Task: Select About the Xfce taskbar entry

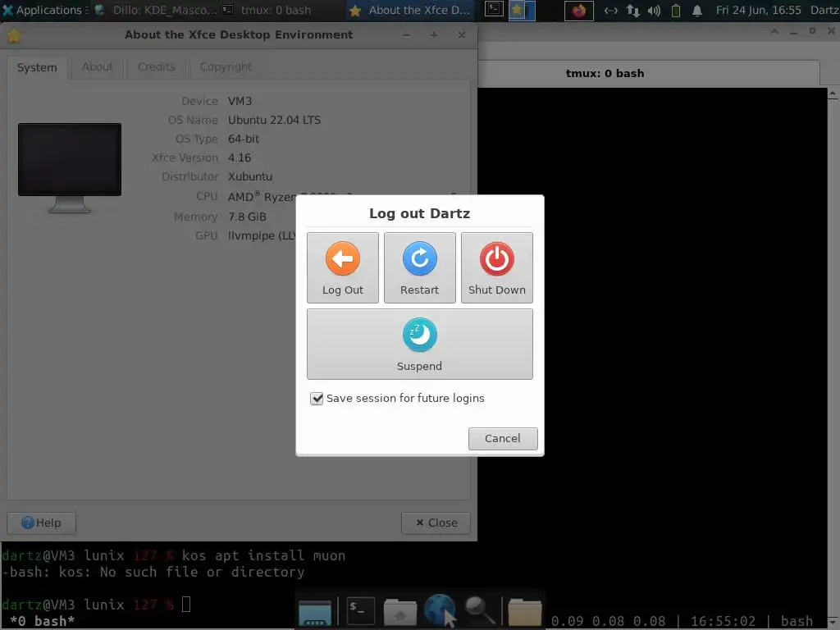Action: point(409,10)
